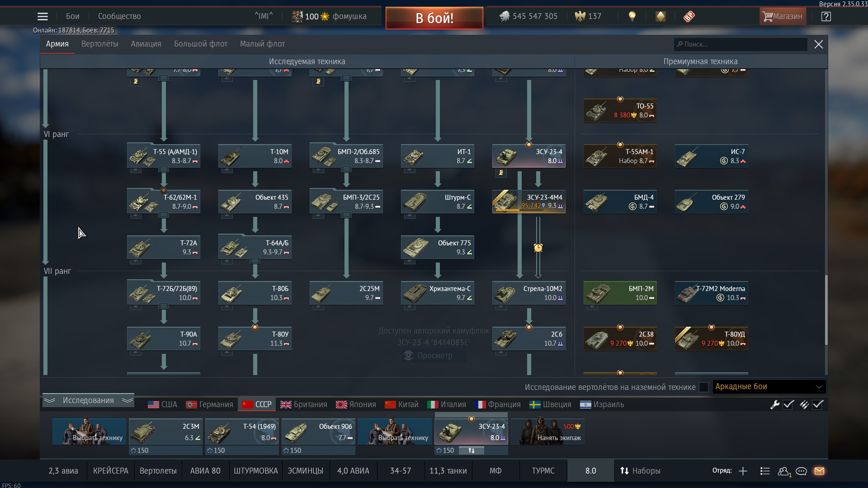The image size is (868, 488).
Task: Open the Бои top menu
Action: 72,16
